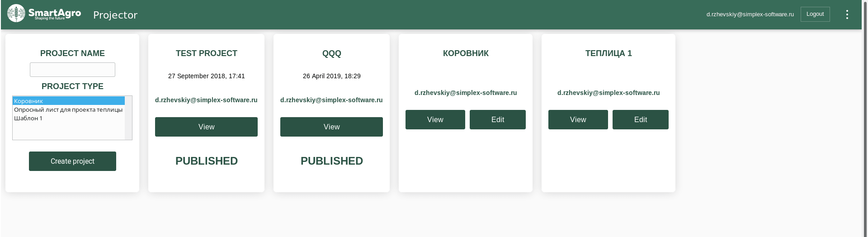Viewport: 868px width, 237px height.
Task: Click the Test Project card title
Action: pos(206,53)
